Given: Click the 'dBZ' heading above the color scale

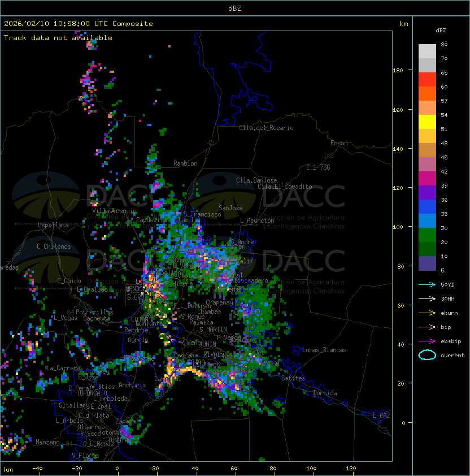Looking at the screenshot, I should tap(441, 31).
